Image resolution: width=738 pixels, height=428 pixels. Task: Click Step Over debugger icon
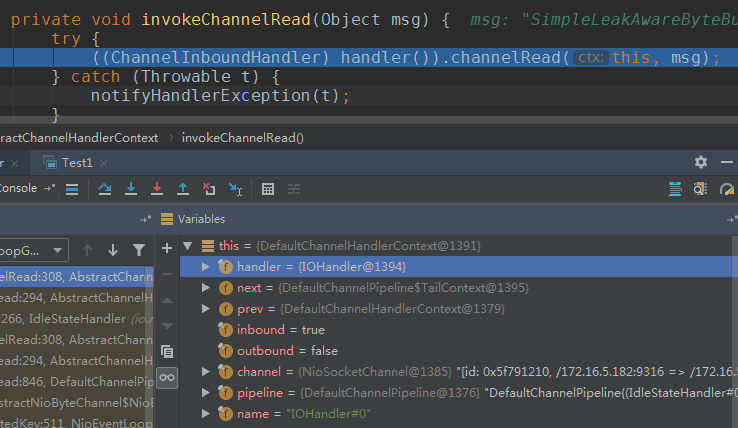coord(104,189)
